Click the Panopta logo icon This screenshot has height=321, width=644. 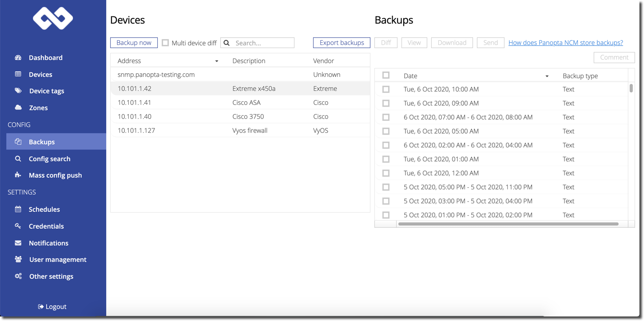[x=53, y=18]
